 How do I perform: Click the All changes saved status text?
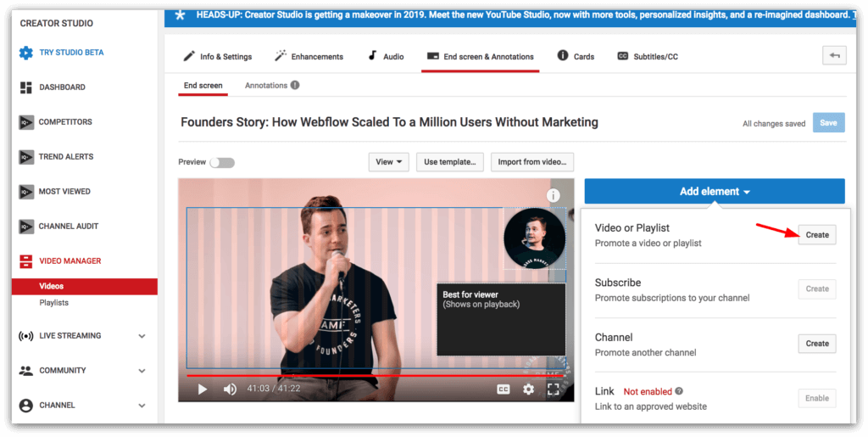[773, 124]
